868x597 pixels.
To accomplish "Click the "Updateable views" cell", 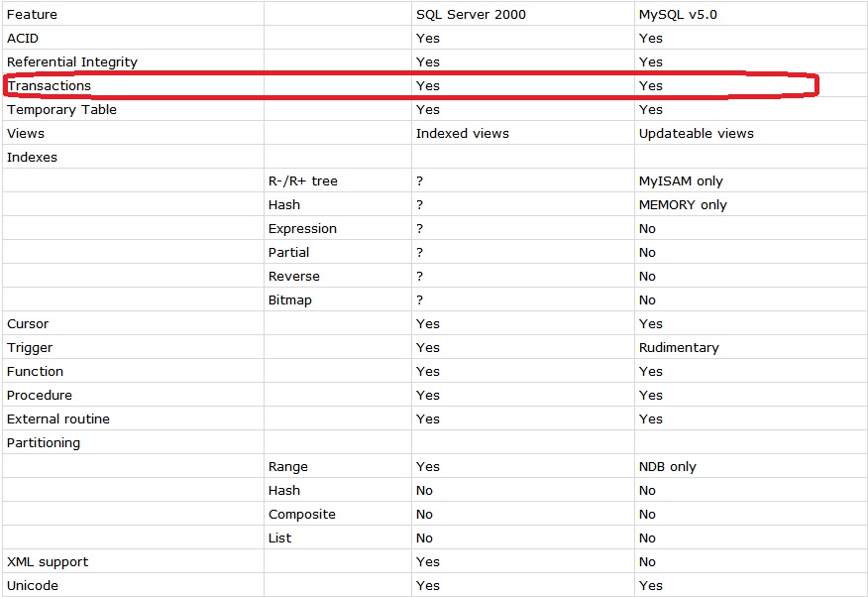I will pyautogui.click(x=696, y=134).
